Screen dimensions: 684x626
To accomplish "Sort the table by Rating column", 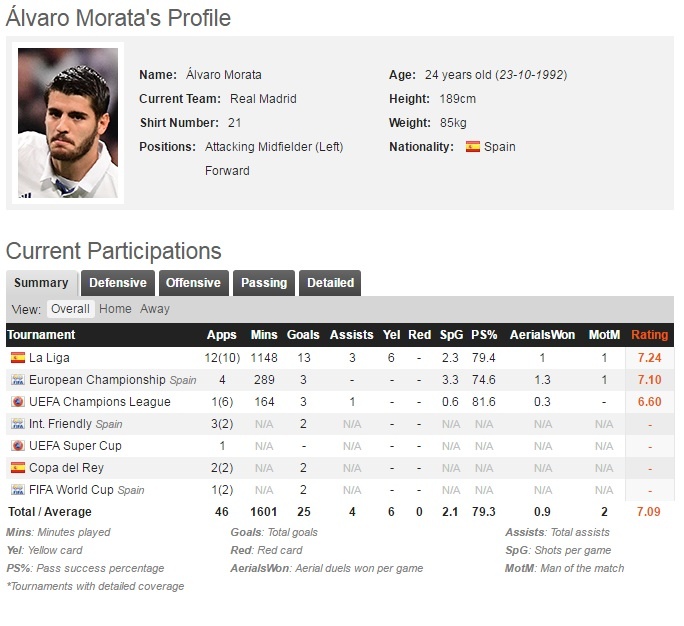I will click(649, 335).
